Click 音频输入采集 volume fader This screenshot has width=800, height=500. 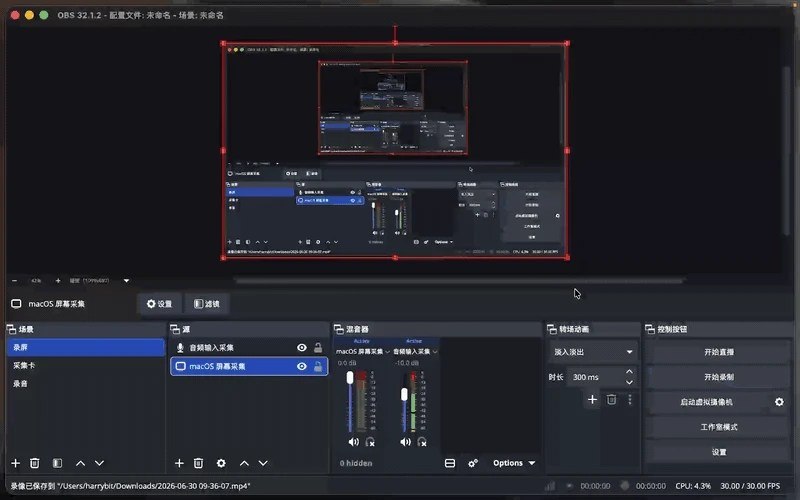coord(404,394)
